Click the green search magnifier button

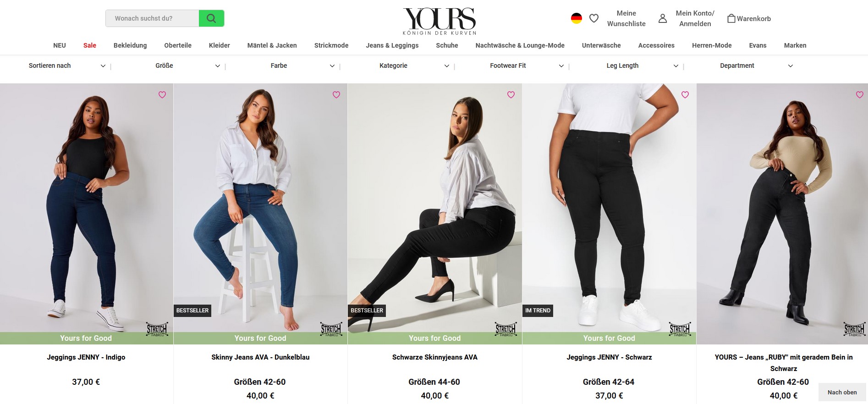point(211,18)
